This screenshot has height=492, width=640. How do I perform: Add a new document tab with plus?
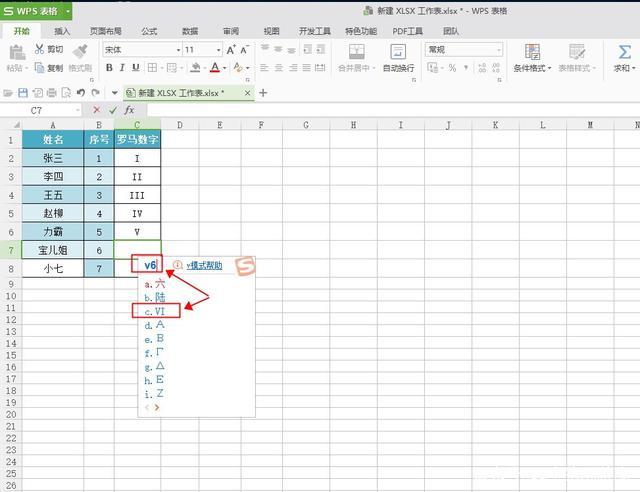(263, 93)
